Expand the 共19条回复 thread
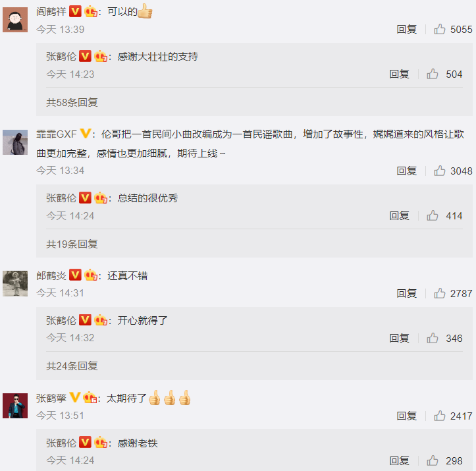 coord(72,244)
